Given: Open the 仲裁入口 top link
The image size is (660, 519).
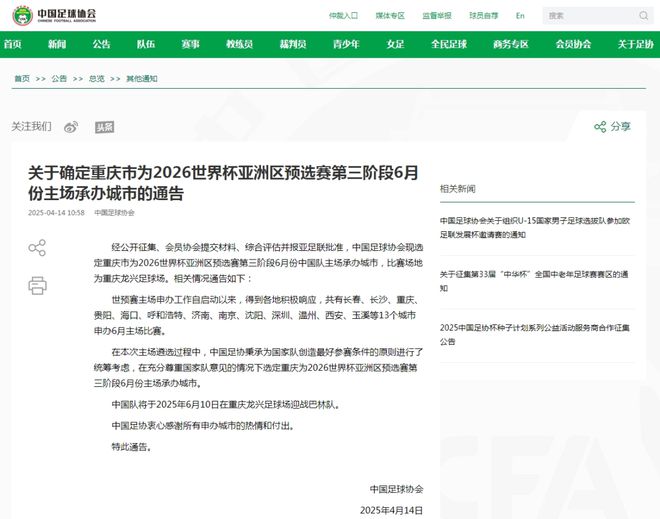Looking at the screenshot, I should [343, 16].
